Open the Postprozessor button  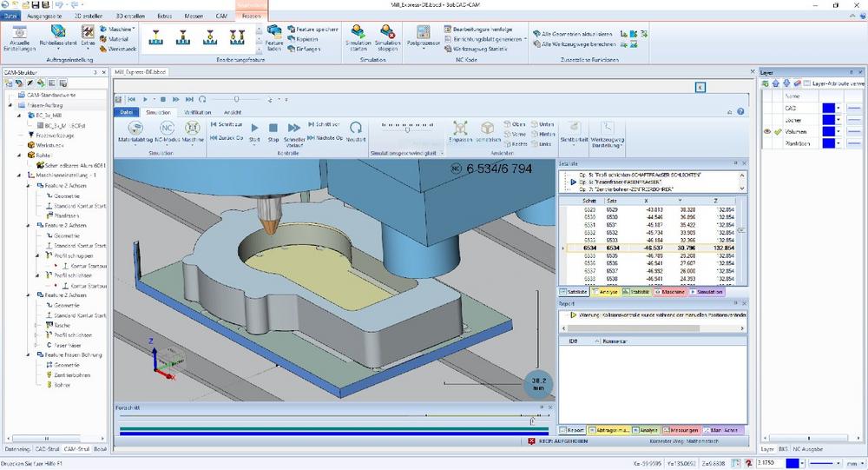423,36
